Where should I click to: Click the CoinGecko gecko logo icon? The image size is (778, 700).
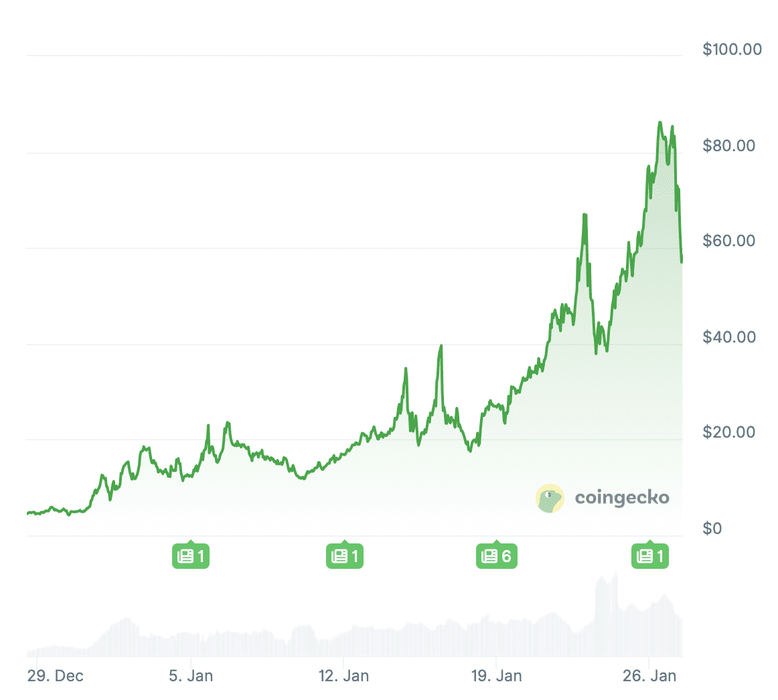click(x=550, y=498)
